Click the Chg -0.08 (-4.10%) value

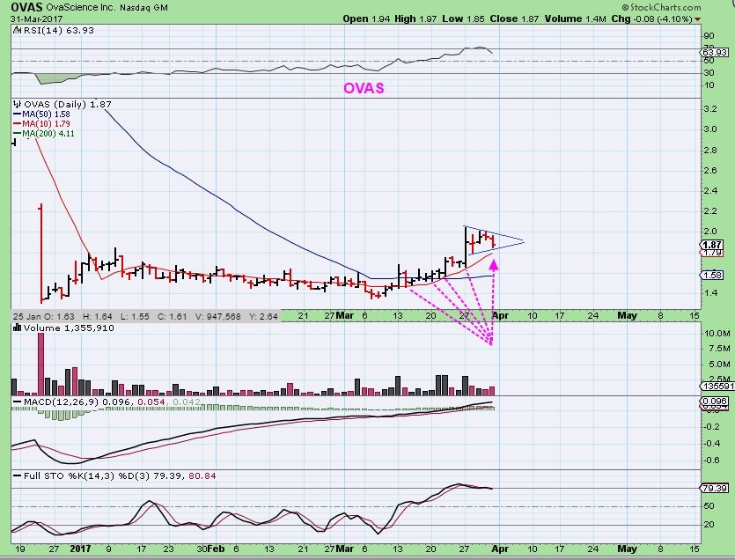coord(652,18)
